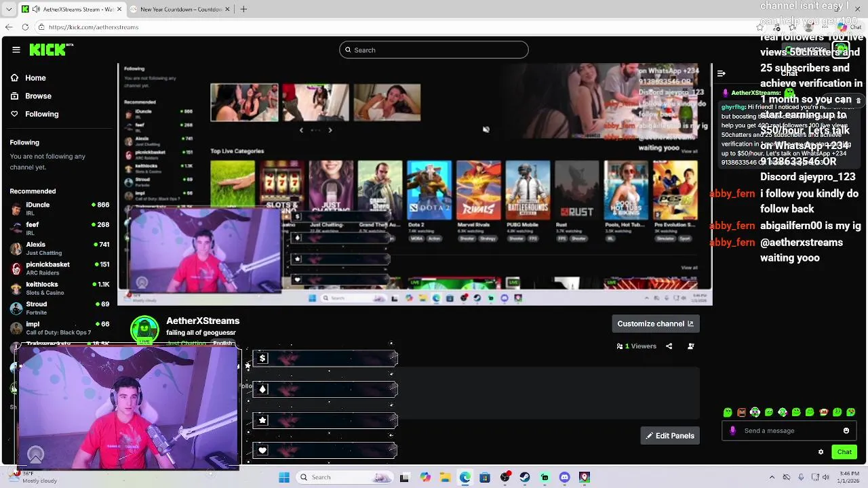Image resolution: width=868 pixels, height=488 pixels.
Task: Open the emoji picker in chat
Action: 846,431
